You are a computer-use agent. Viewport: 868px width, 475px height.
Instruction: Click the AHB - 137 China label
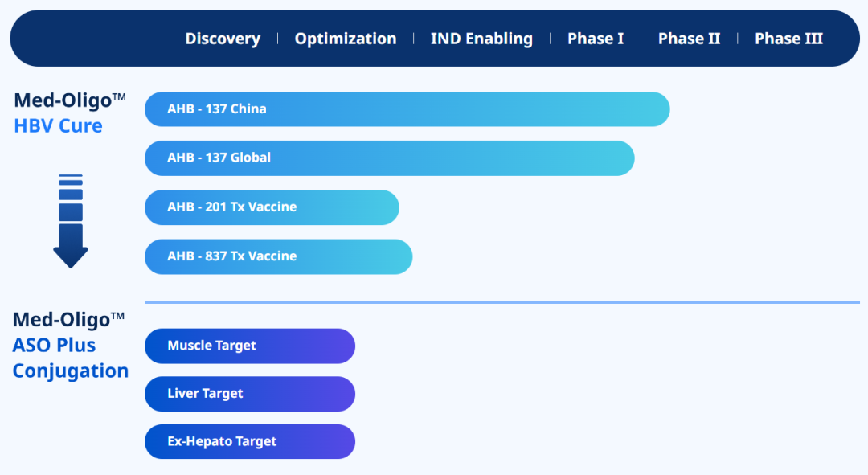(217, 109)
